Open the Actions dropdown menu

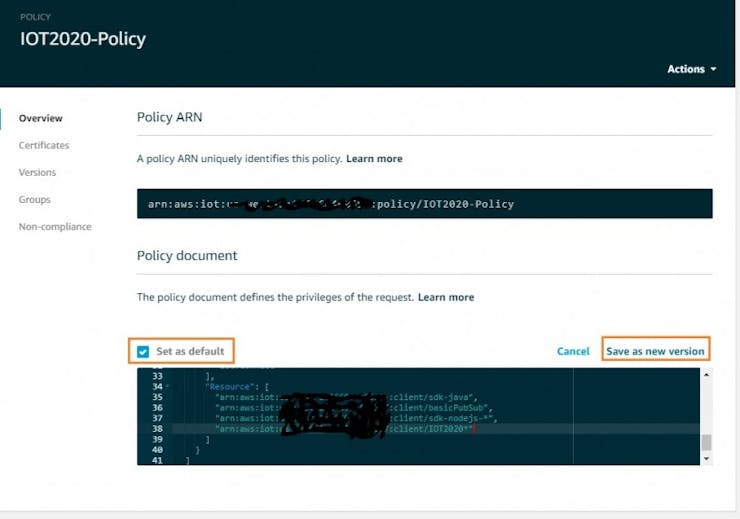[x=691, y=69]
